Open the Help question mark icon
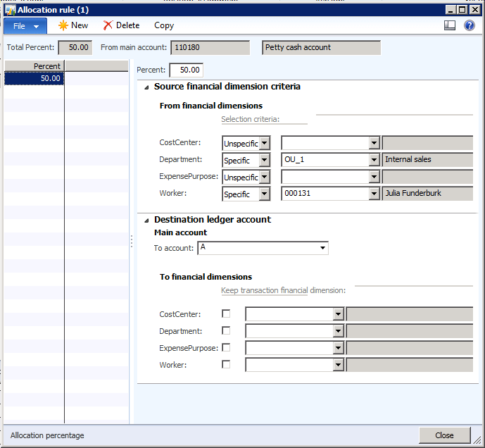 point(470,25)
